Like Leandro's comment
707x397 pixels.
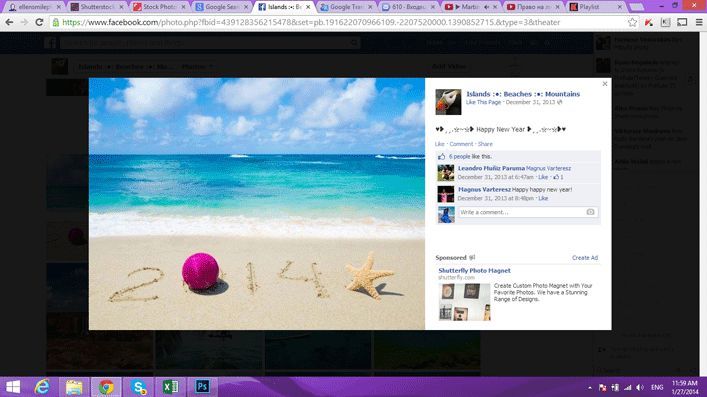[543, 177]
